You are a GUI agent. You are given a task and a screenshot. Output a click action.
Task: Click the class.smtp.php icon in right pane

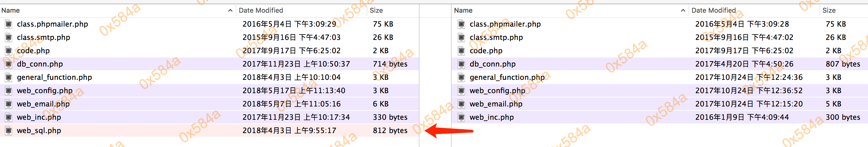pyautogui.click(x=461, y=37)
